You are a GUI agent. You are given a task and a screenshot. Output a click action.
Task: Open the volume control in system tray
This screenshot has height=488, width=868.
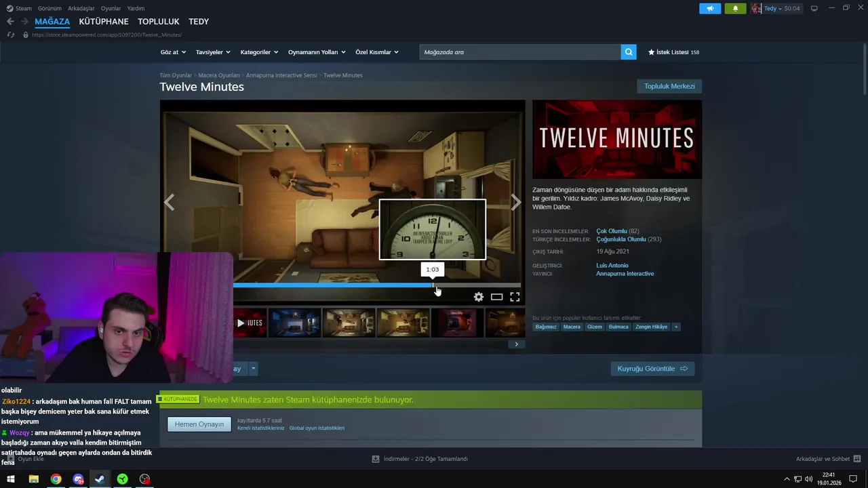point(808,479)
